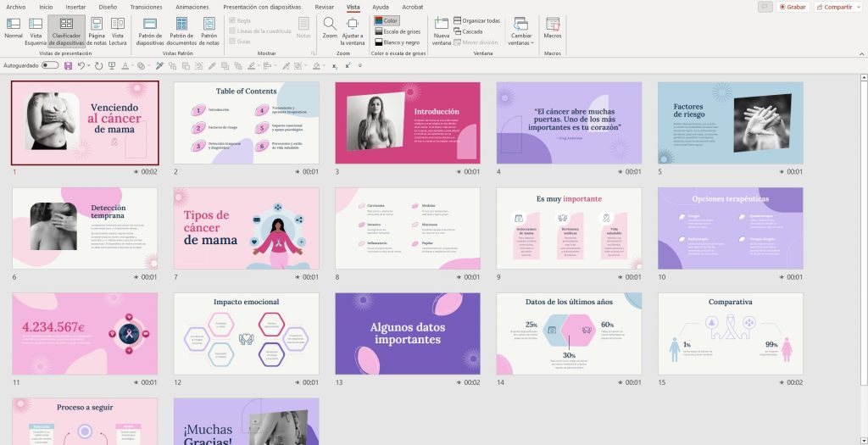Select the Color view swatch
Viewport: 868px width, 445px height.
click(386, 20)
